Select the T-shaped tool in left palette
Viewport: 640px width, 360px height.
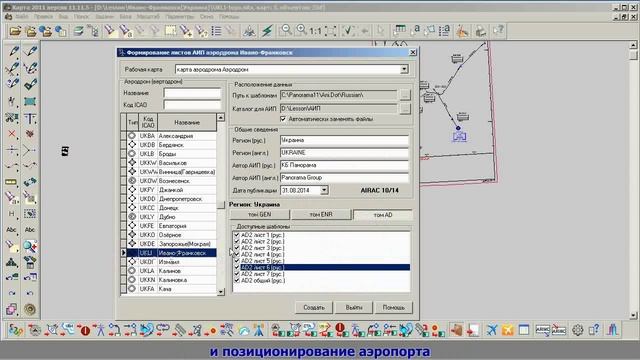tap(30, 118)
